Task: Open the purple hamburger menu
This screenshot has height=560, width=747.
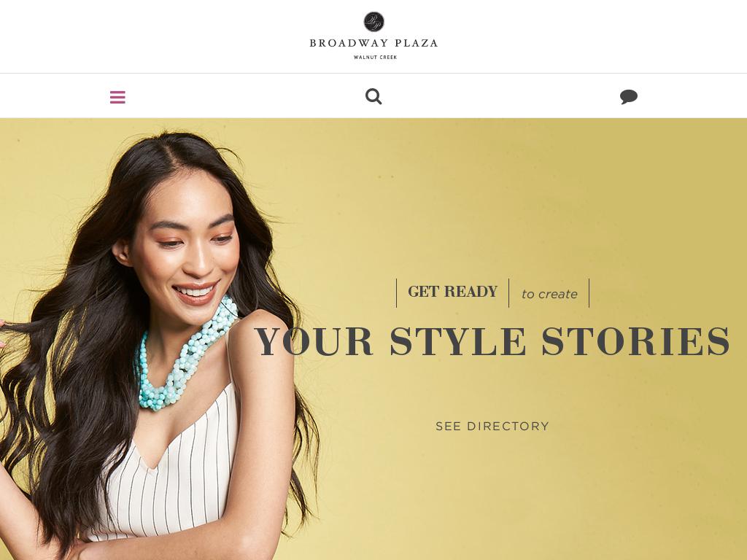Action: click(x=117, y=97)
